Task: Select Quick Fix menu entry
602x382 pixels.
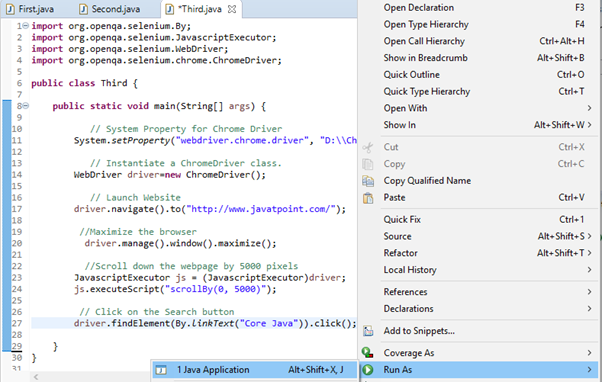Action: [x=479, y=220]
